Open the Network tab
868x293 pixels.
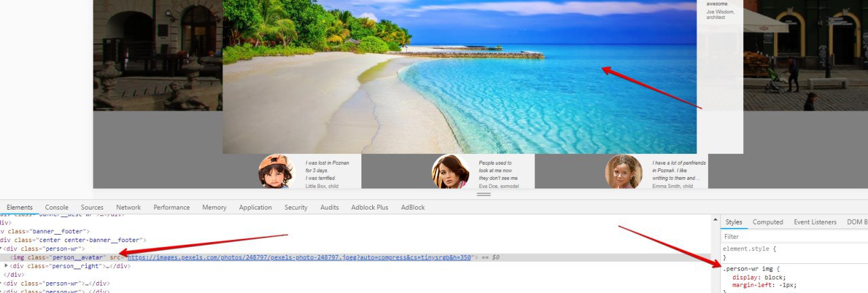click(x=128, y=208)
